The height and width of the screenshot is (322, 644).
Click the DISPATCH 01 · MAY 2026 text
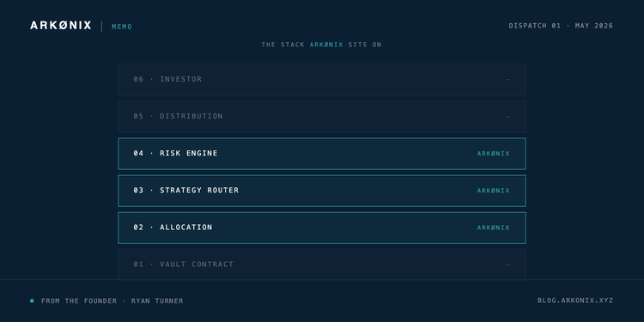click(561, 26)
